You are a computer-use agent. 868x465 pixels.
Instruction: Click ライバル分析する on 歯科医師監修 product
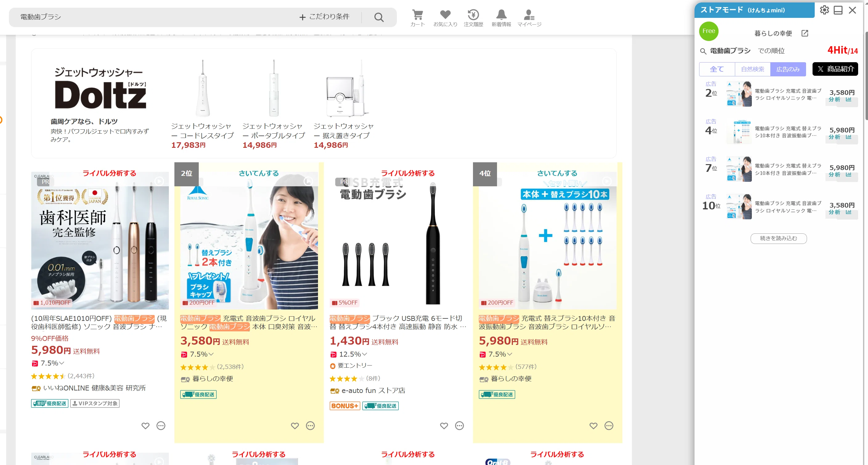pyautogui.click(x=109, y=173)
